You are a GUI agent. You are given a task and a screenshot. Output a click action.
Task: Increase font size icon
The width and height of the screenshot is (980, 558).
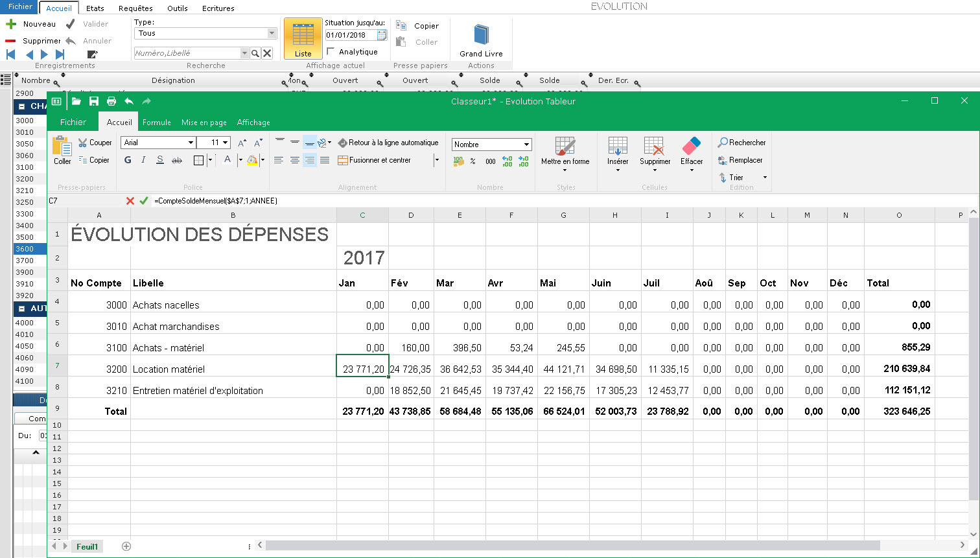pyautogui.click(x=242, y=143)
